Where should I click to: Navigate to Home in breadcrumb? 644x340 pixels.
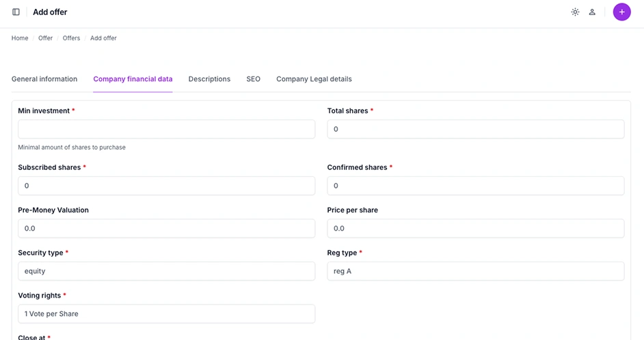click(20, 38)
